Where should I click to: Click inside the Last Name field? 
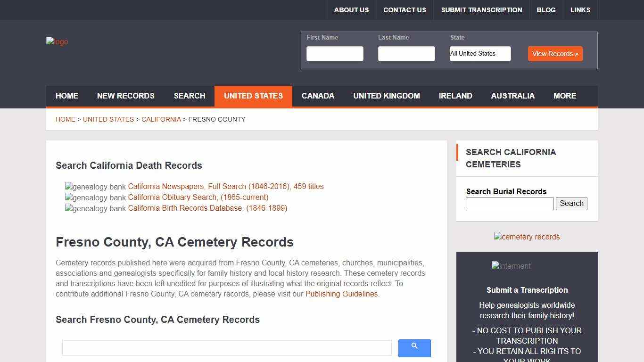point(406,54)
